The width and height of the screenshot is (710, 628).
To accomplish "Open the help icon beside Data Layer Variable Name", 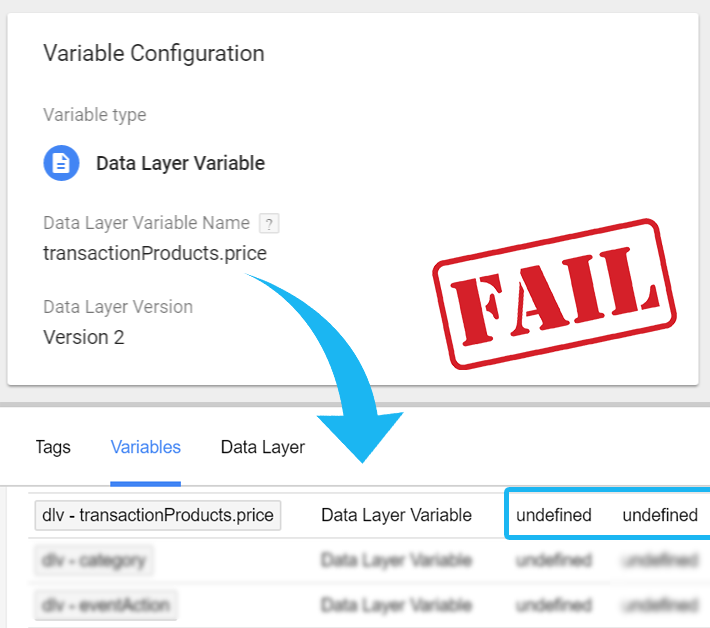I will (269, 223).
